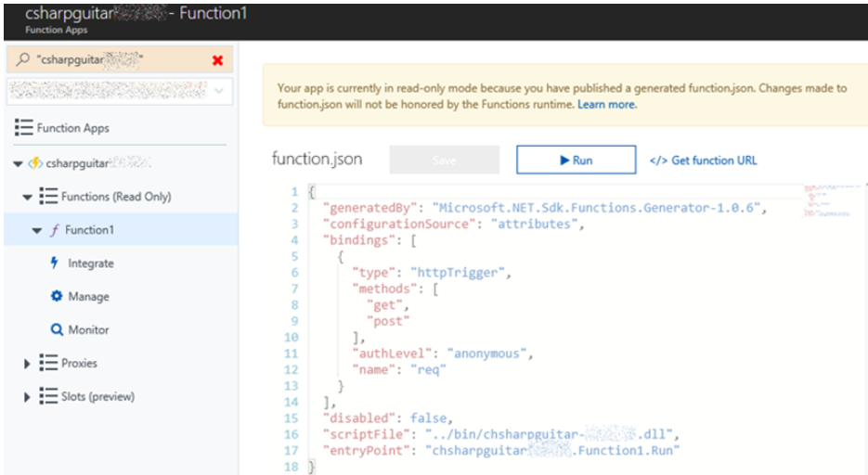Click the "entryPoint" line

click(501, 451)
